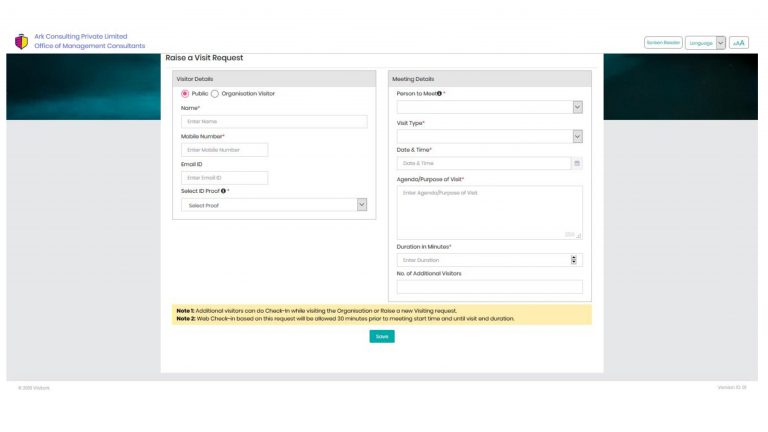The width and height of the screenshot is (768, 432).
Task: Click the info icon beside Select ID Proof
Action: pyautogui.click(x=223, y=191)
